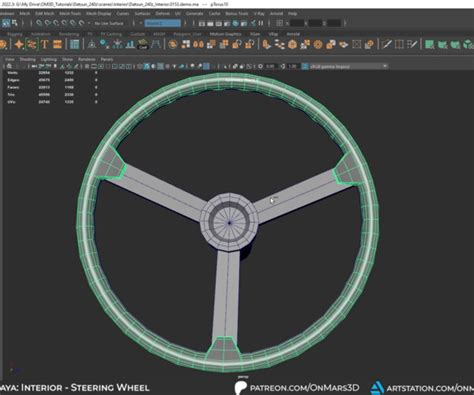Open the symmetry dropdown in the status line
Image resolution: width=474 pixels, height=395 pixels.
pyautogui.click(x=163, y=23)
